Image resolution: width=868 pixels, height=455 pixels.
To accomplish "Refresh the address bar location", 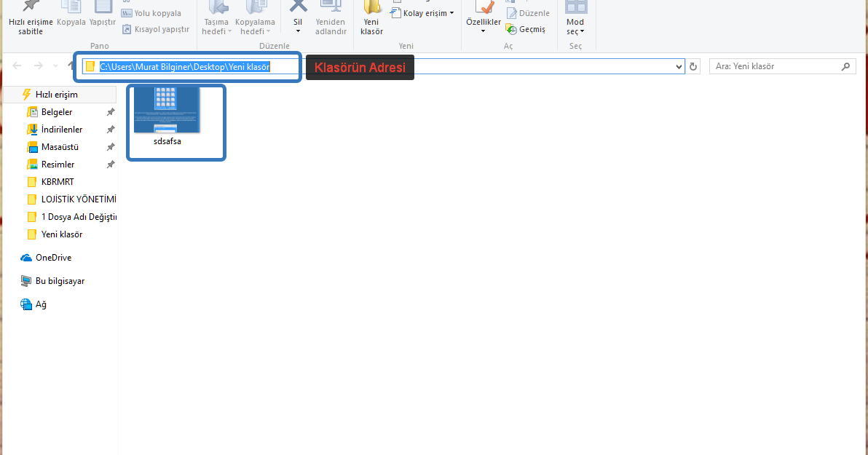I will [x=693, y=66].
